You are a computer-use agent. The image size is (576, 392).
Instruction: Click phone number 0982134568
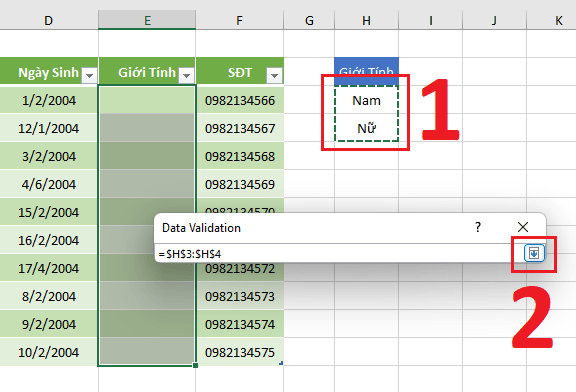(240, 156)
